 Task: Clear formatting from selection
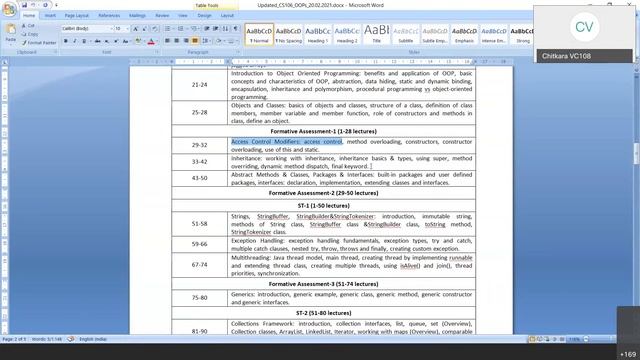point(155,29)
